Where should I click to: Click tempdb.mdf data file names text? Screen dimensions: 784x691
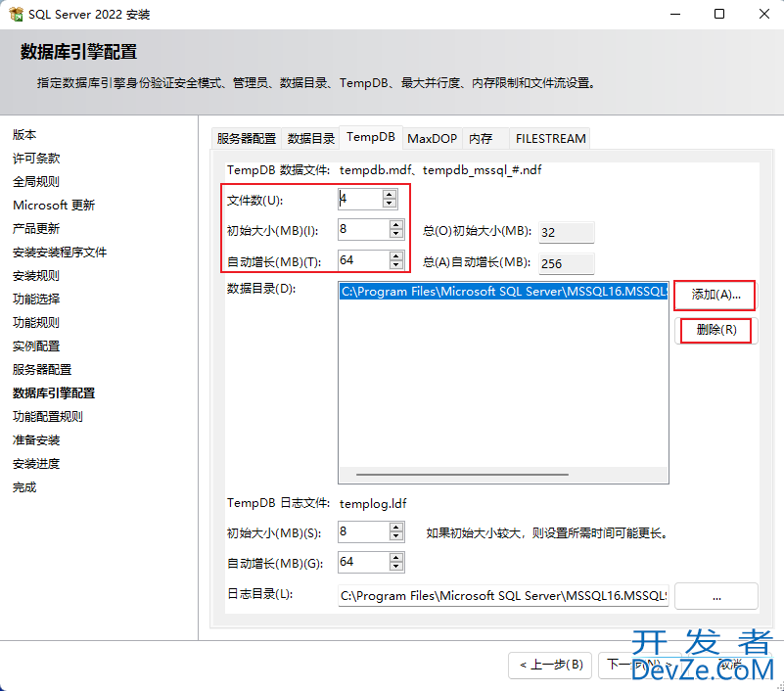pos(440,170)
